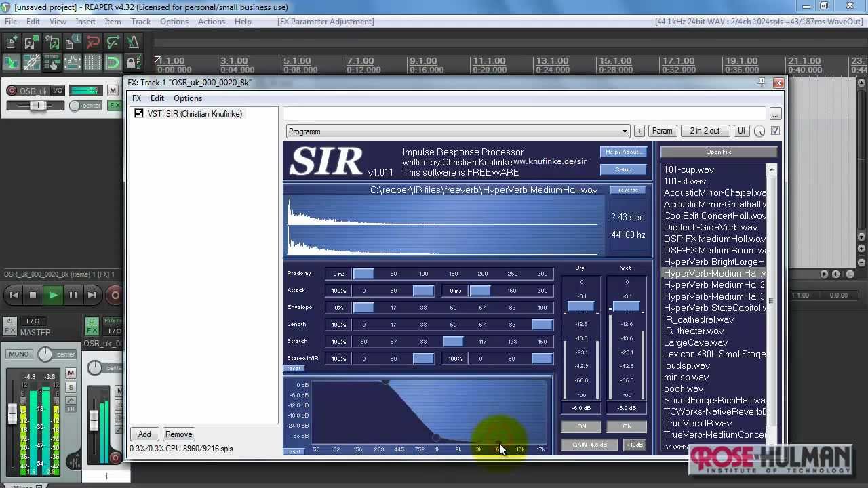Viewport: 868px width, 488px height.
Task: Toggle plugin bypass checkbox next to UI
Action: pos(775,131)
